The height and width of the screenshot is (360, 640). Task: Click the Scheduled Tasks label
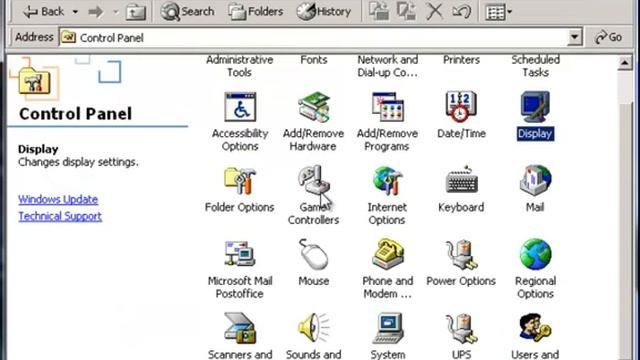(535, 66)
